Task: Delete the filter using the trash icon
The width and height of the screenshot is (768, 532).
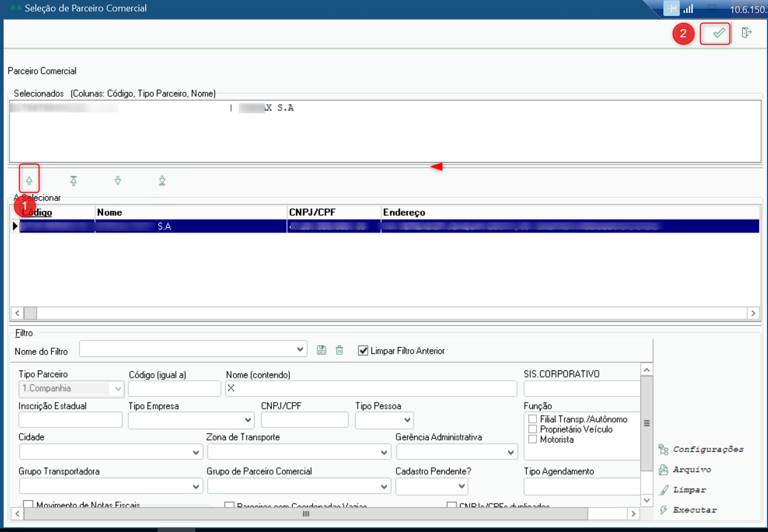Action: pos(339,350)
